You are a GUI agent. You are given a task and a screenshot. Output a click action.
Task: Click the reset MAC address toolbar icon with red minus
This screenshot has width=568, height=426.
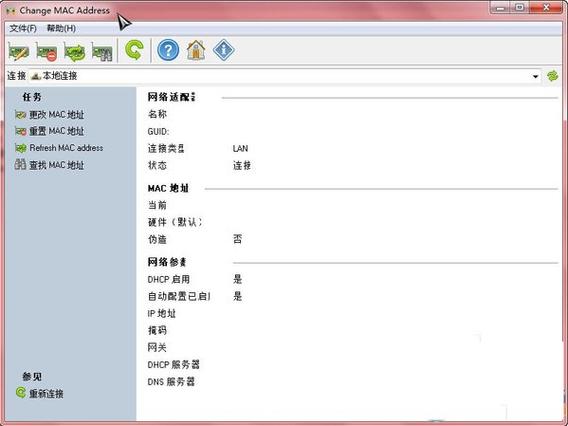click(x=46, y=51)
